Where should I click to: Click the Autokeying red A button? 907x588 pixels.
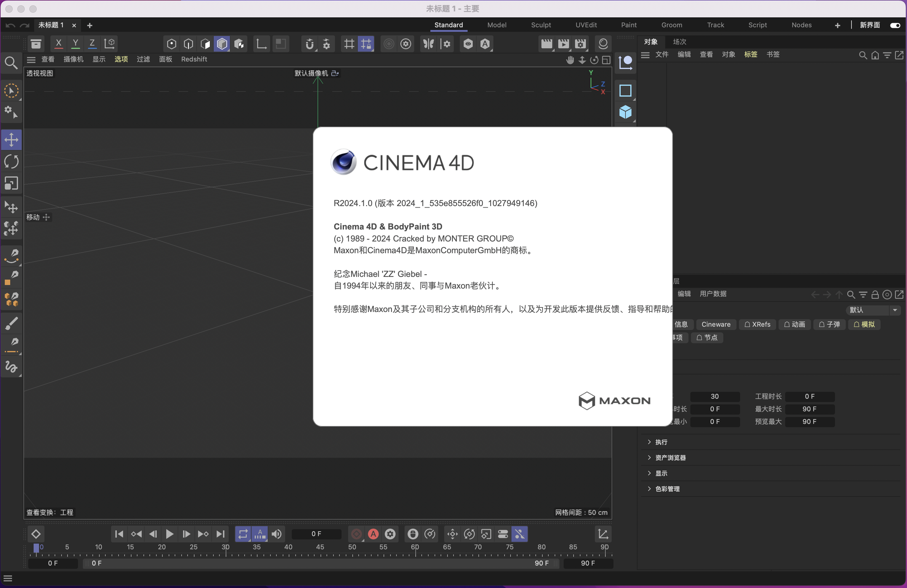373,534
